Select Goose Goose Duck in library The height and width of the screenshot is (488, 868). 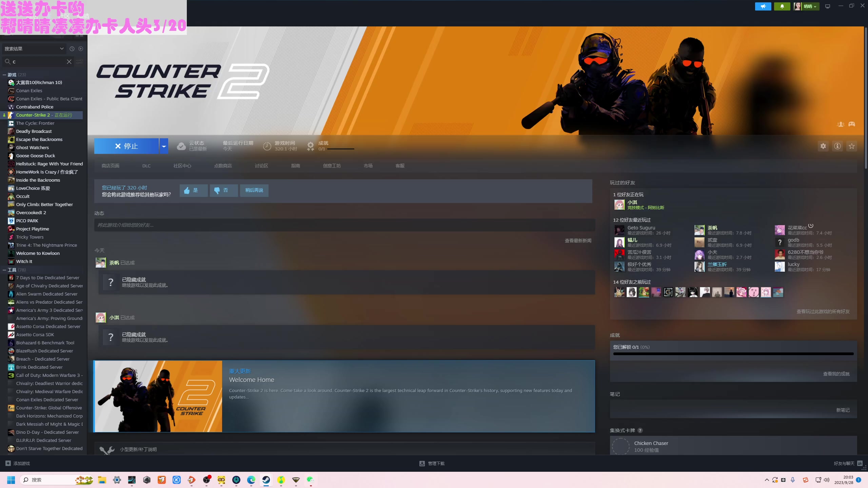[36, 156]
